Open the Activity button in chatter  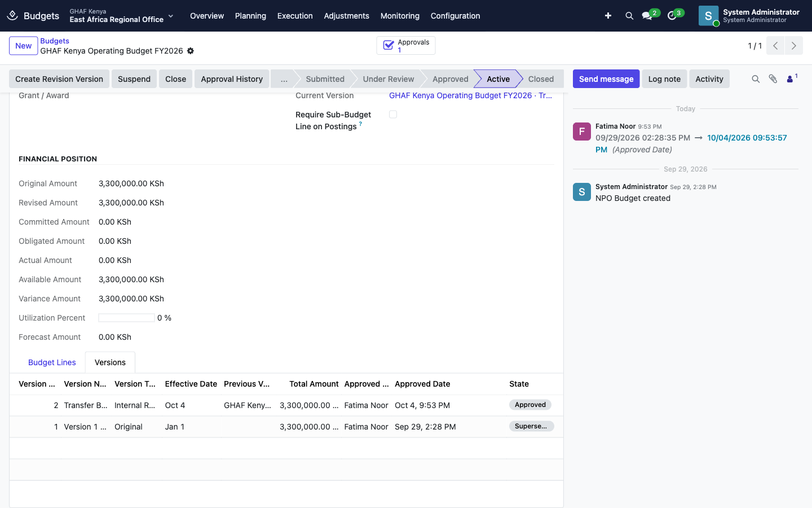click(x=709, y=79)
